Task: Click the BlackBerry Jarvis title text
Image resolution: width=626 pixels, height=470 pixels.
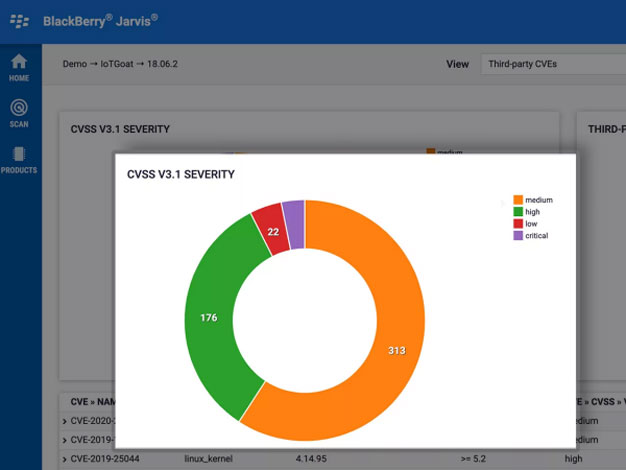Action: 100,20
